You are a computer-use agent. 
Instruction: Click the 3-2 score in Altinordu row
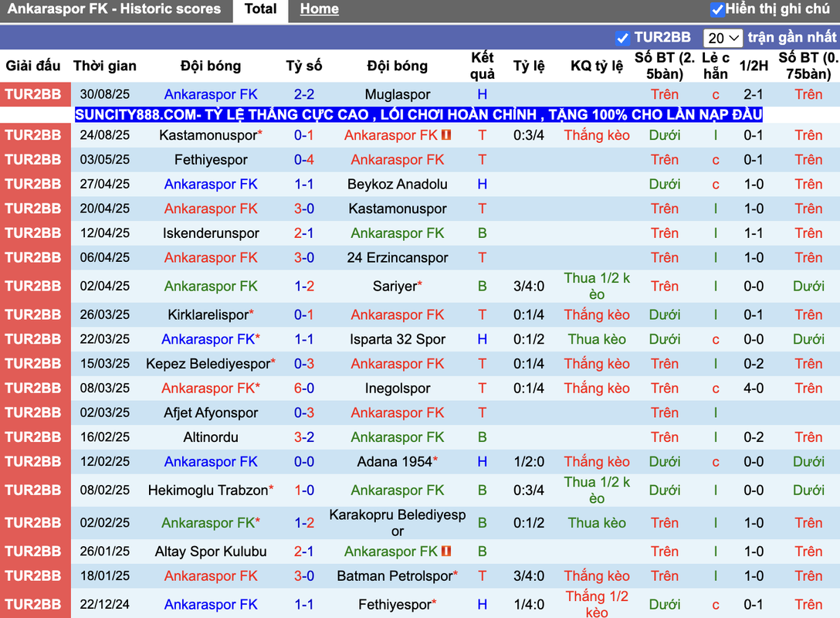(x=303, y=437)
